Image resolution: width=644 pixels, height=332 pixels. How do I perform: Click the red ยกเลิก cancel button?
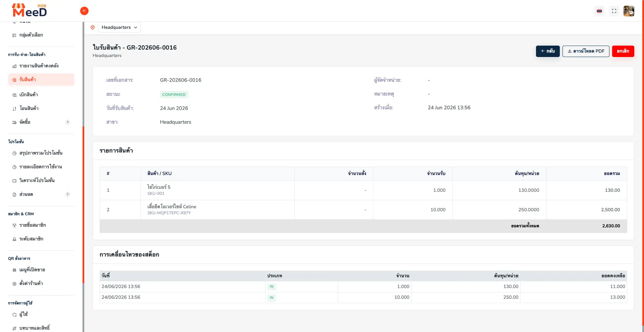pyautogui.click(x=623, y=51)
